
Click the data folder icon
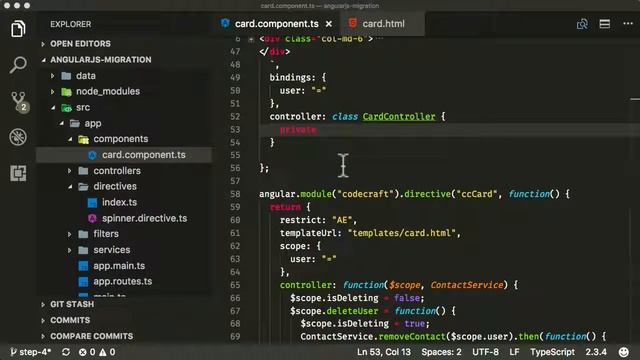(x=66, y=76)
